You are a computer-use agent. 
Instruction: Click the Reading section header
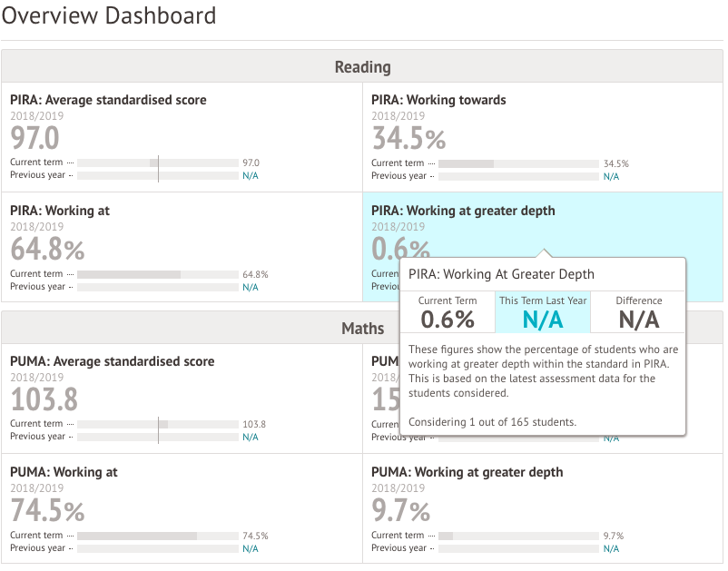[362, 67]
